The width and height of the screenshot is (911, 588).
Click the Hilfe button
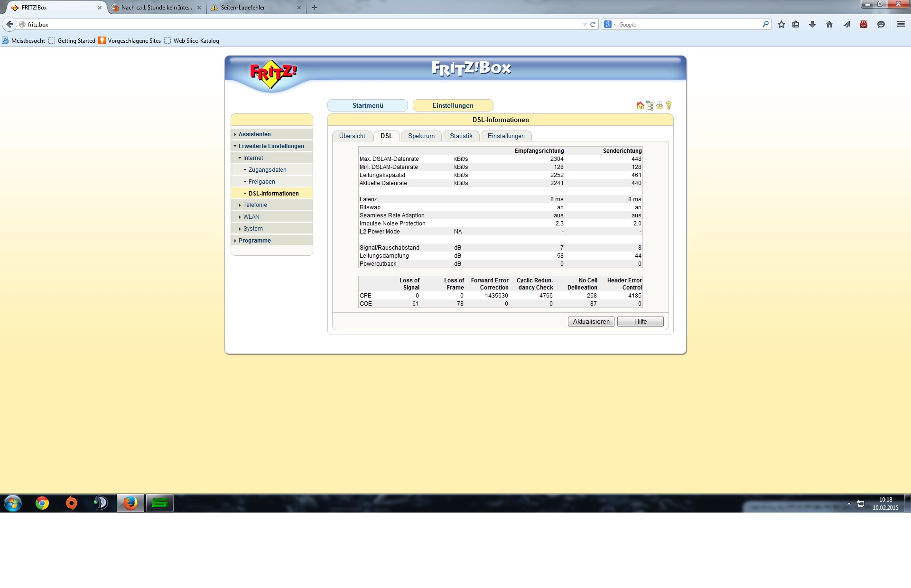coord(640,322)
